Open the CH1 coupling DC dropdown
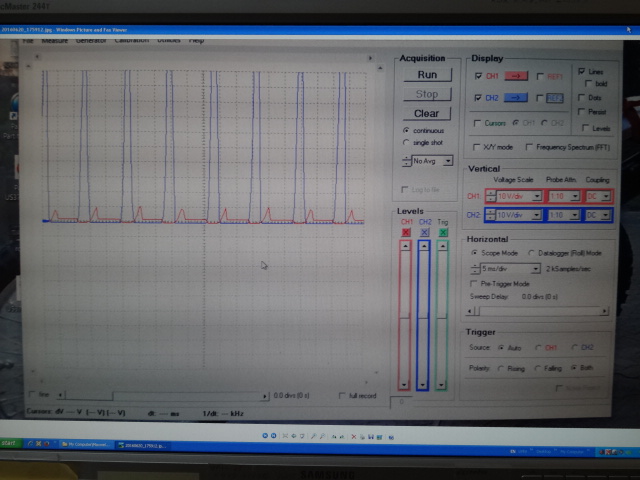Image resolution: width=640 pixels, height=480 pixels. click(607, 196)
